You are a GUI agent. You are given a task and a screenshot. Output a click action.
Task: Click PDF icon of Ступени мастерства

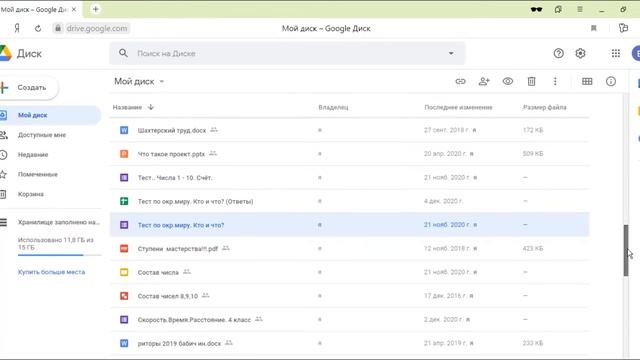point(124,249)
